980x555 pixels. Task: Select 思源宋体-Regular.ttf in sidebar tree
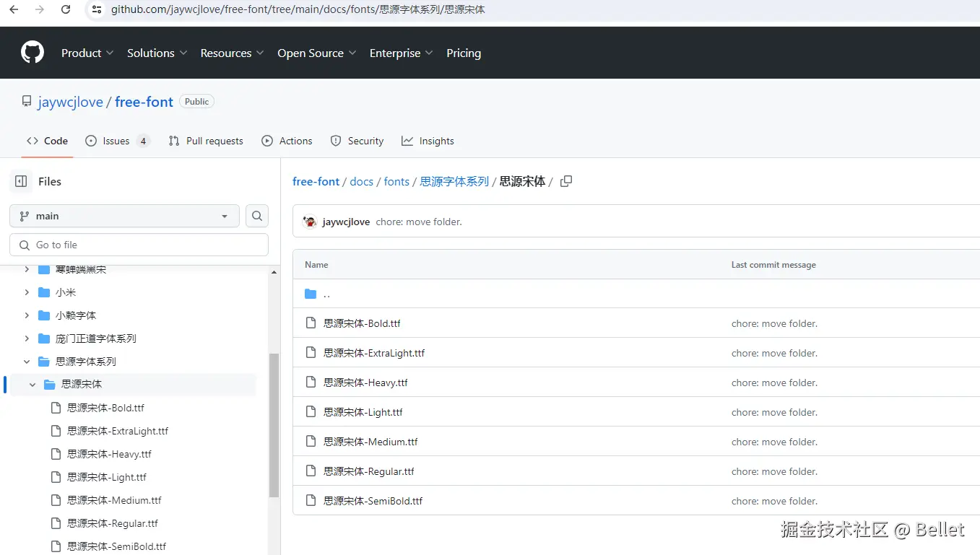pos(113,523)
